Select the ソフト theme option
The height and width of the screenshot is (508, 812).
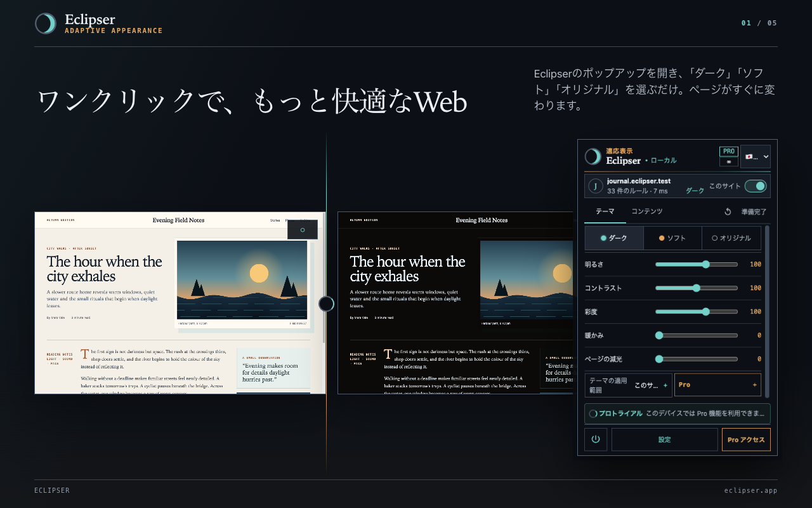tap(672, 238)
